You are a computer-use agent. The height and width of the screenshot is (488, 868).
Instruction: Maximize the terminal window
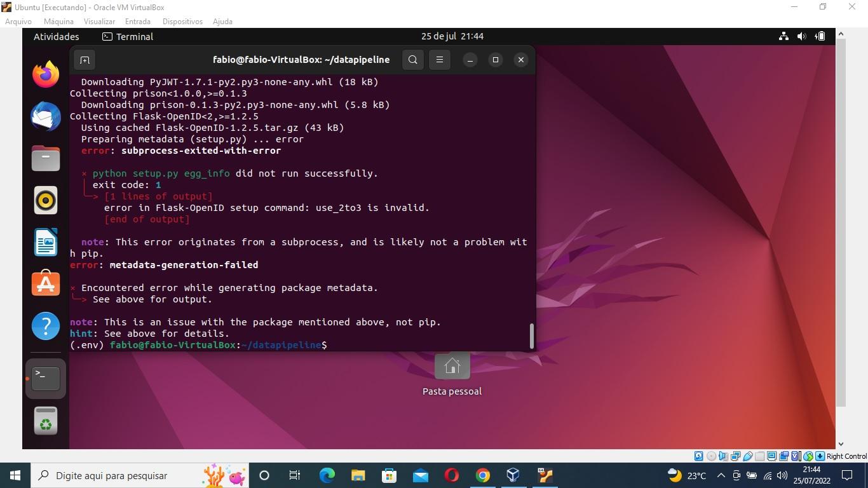click(x=496, y=60)
